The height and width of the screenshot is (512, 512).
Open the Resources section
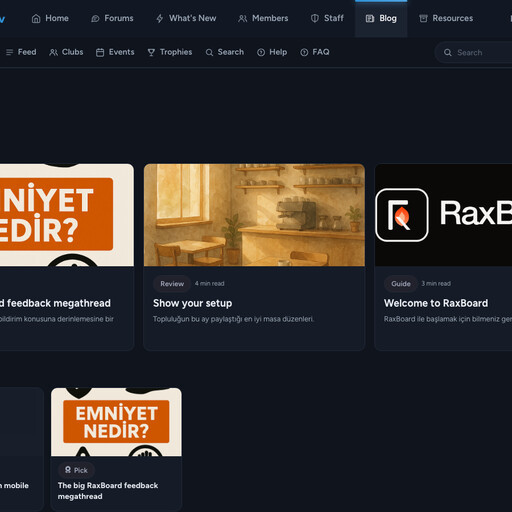coord(446,18)
